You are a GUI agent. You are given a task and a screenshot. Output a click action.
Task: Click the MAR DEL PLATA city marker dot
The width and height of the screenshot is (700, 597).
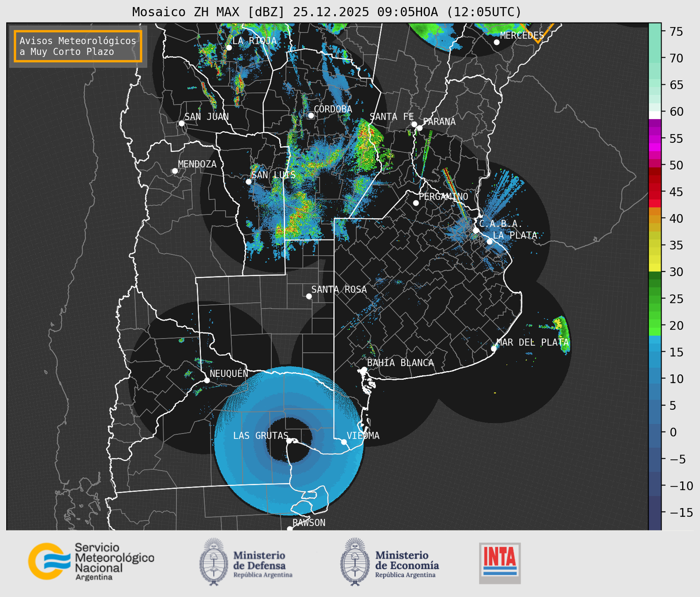click(x=494, y=349)
